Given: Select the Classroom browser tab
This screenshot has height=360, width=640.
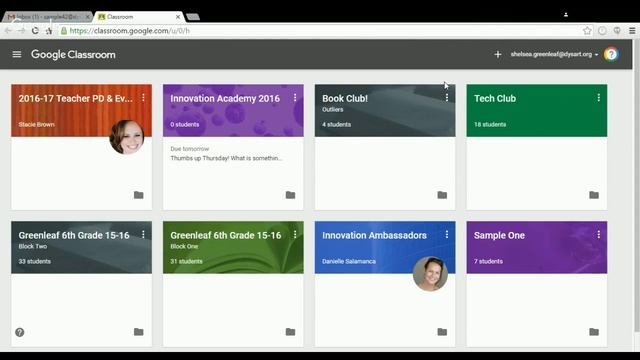Looking at the screenshot, I should [138, 17].
